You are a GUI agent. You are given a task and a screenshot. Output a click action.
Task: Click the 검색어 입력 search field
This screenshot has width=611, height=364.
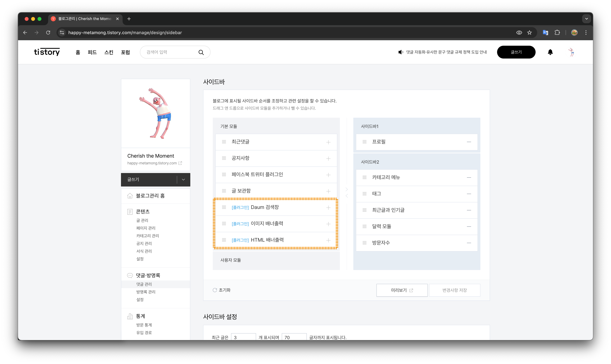(x=169, y=52)
